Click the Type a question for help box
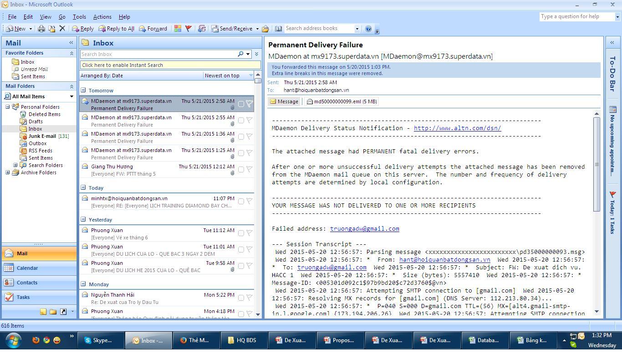The image size is (622, 364). [x=577, y=16]
